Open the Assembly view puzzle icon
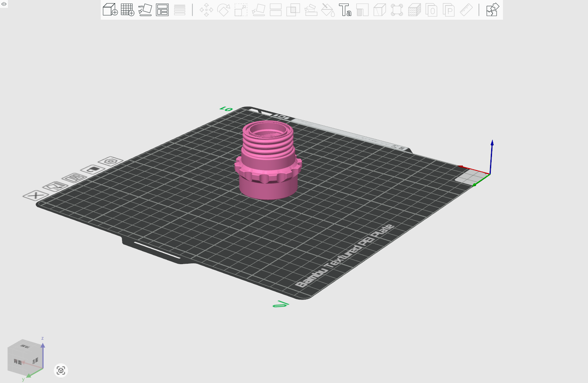Image resolution: width=588 pixels, height=383 pixels. [x=492, y=9]
